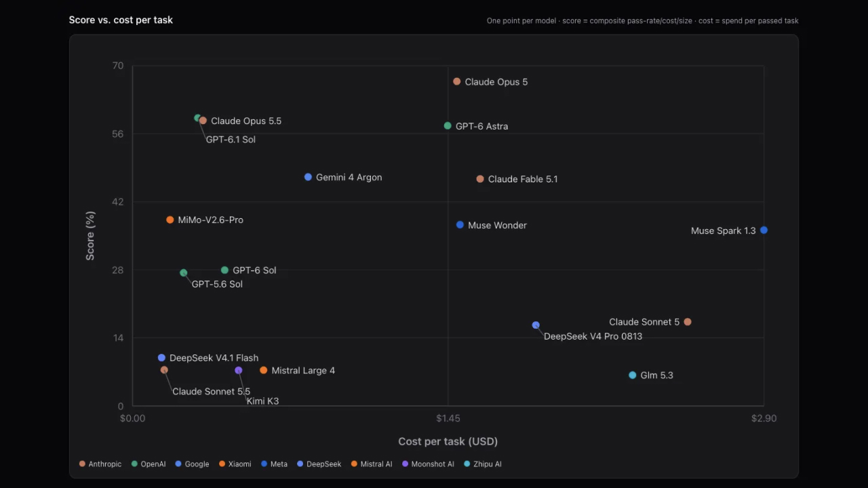Click the "$2.90" x-axis tick label
868x488 pixels.
coord(764,418)
